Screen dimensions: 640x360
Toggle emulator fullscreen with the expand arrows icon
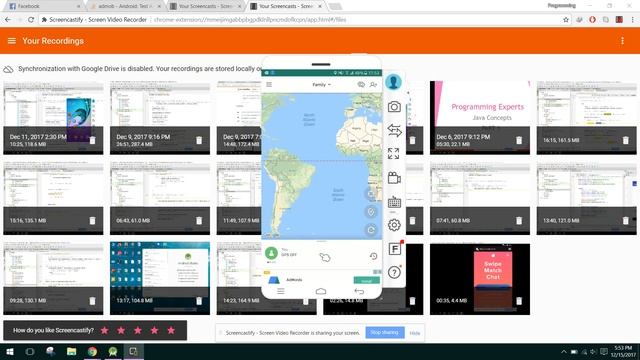(393, 154)
